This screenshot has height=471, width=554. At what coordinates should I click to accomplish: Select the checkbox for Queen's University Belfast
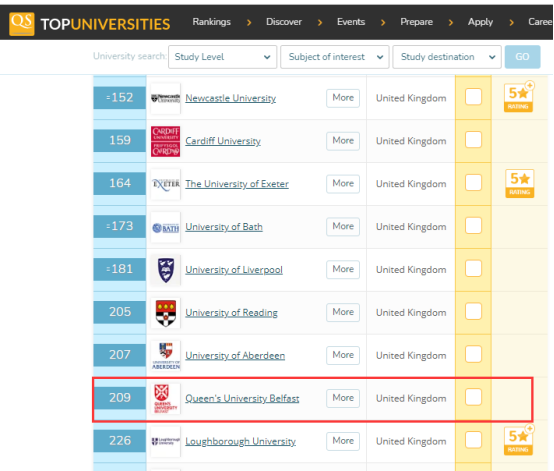pos(473,397)
